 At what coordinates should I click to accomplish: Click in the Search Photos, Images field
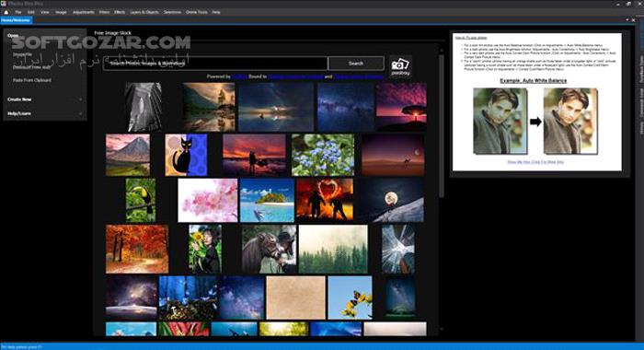coord(215,64)
